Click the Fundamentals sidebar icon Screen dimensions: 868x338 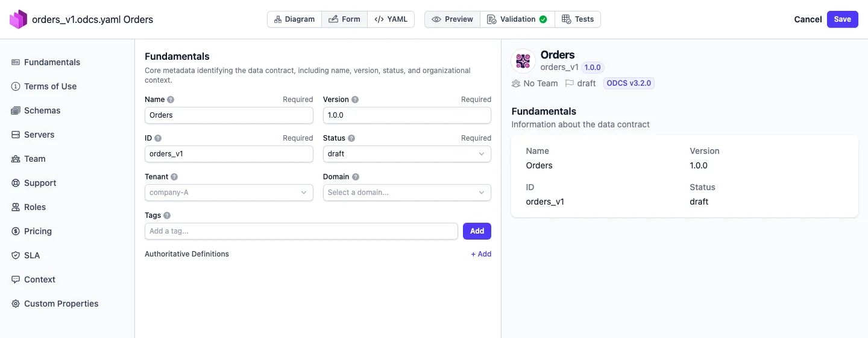click(x=16, y=62)
